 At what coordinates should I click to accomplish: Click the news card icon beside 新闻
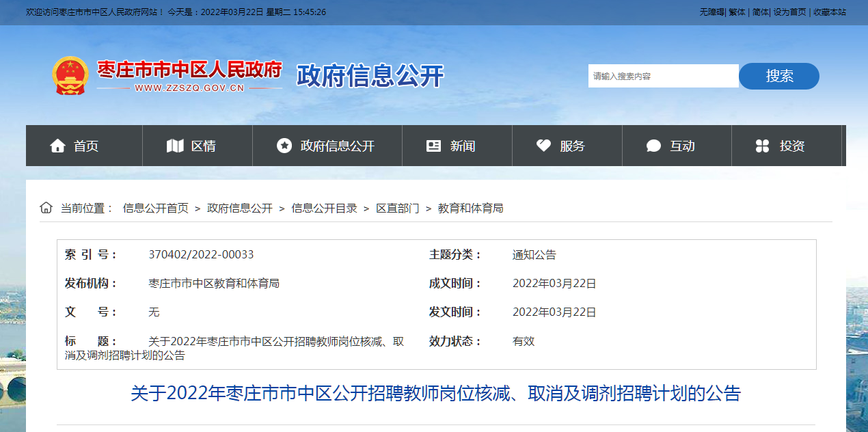[x=433, y=146]
